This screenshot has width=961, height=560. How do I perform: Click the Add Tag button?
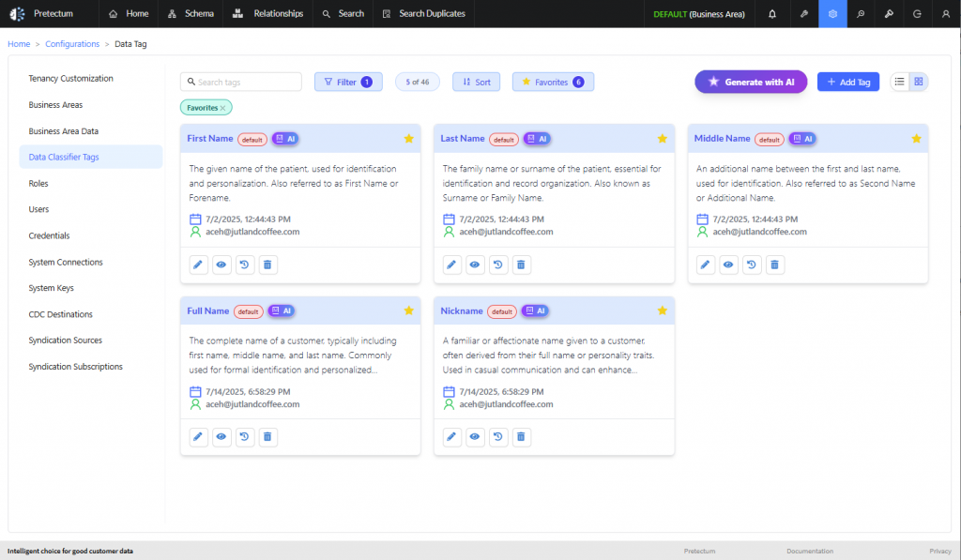pos(848,83)
